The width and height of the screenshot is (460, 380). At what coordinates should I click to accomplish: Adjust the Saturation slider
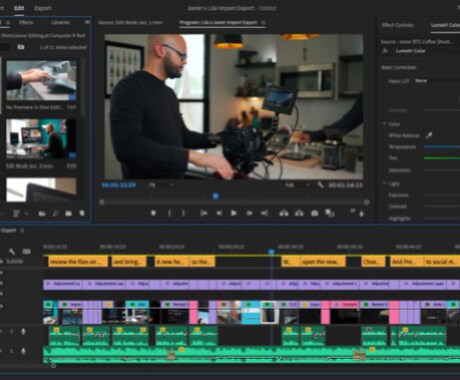click(x=442, y=170)
